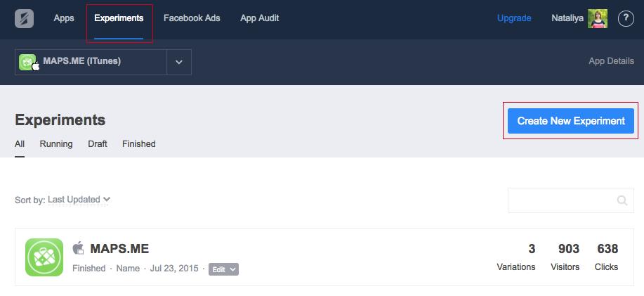Open the help question mark icon
Screen dimensions: 644x296
(626, 18)
